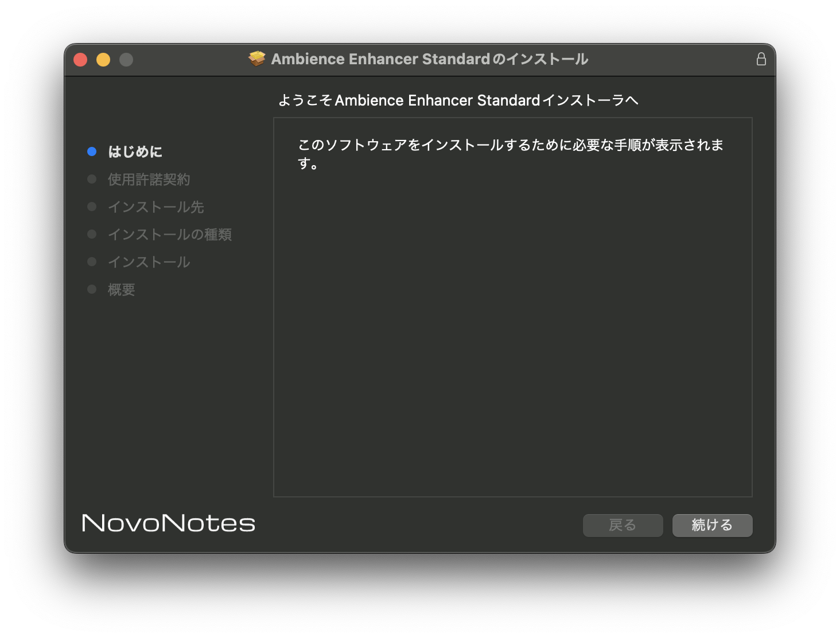Click the gray dot beside 使用許諾契約
This screenshot has width=840, height=638.
click(x=92, y=178)
